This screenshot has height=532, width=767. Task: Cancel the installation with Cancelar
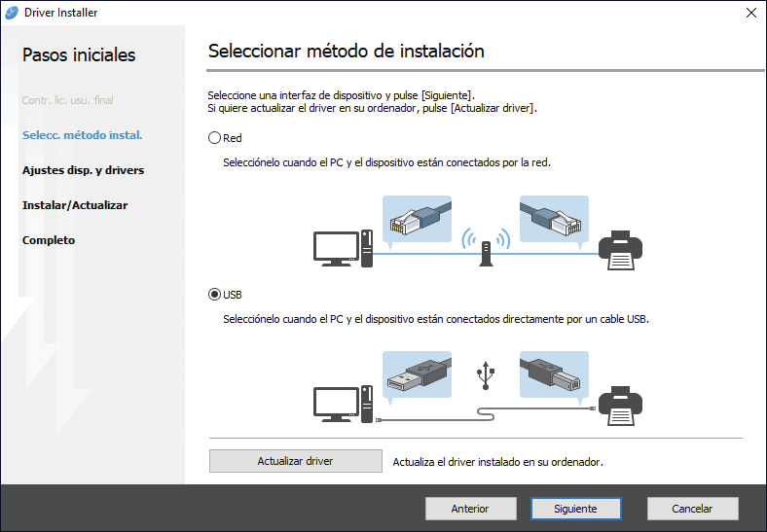click(692, 509)
